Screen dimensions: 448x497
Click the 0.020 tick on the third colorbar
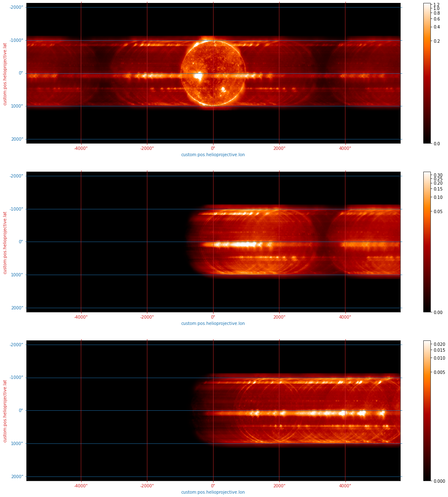(439, 344)
